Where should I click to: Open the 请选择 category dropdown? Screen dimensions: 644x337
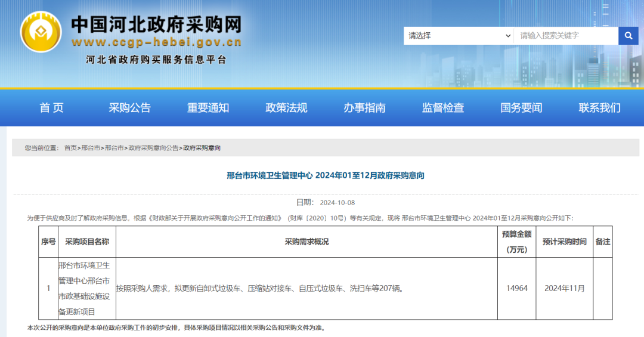459,36
